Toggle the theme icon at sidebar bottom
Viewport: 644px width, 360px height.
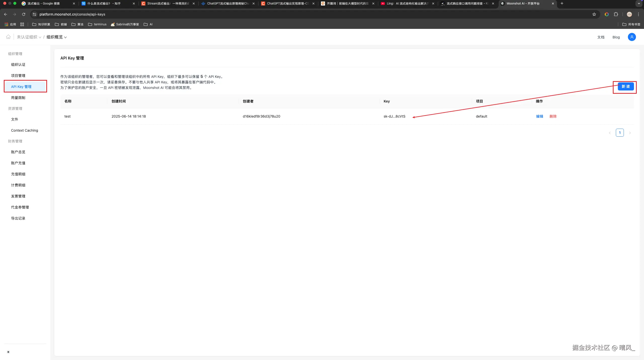pyautogui.click(x=8, y=352)
